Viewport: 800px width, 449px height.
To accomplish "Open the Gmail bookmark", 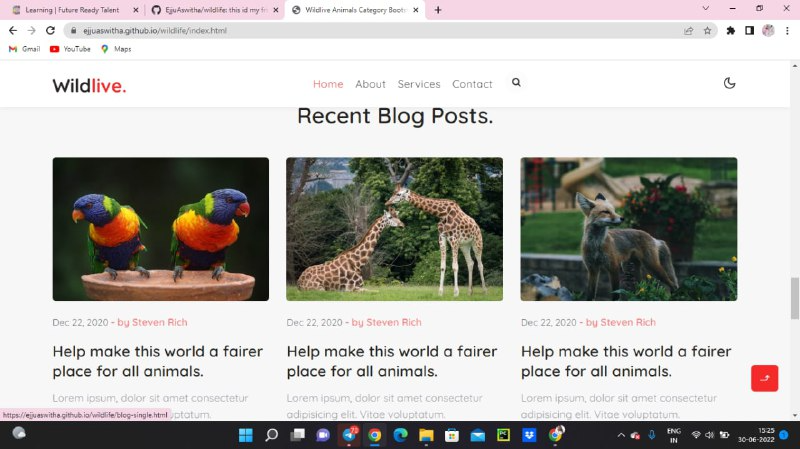I will 24,49.
